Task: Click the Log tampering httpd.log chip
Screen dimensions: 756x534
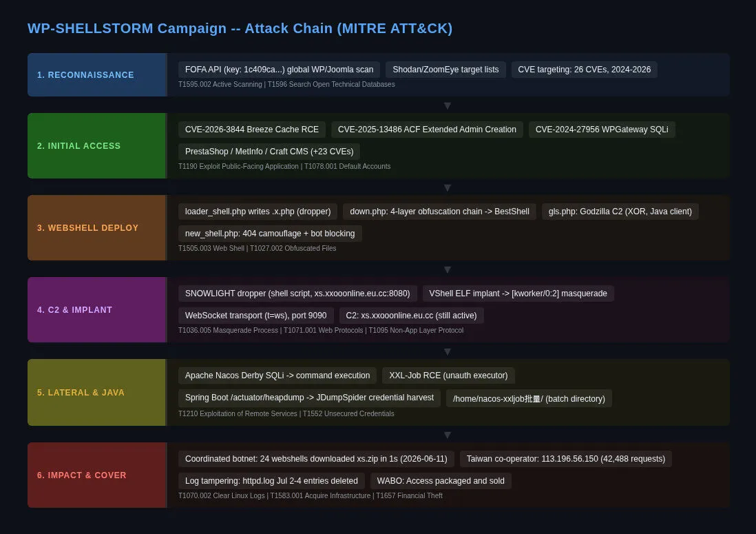Action: click(271, 481)
